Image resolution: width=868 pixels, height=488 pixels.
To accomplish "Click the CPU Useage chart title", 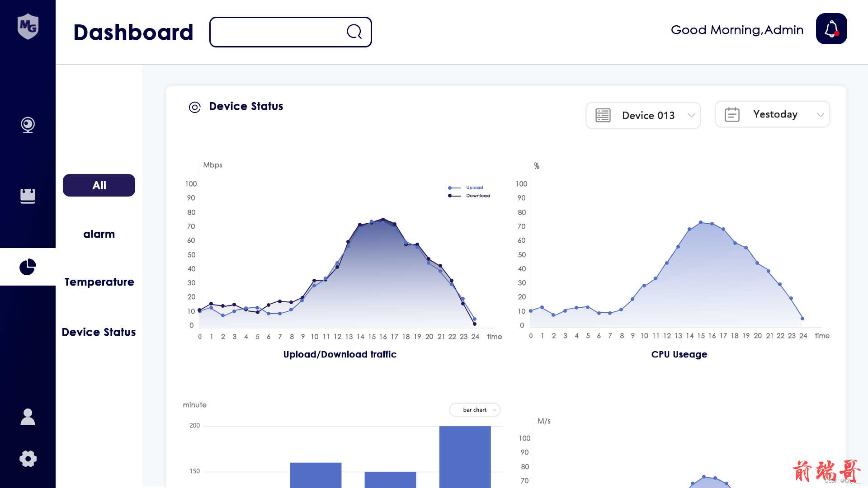I will [x=679, y=354].
